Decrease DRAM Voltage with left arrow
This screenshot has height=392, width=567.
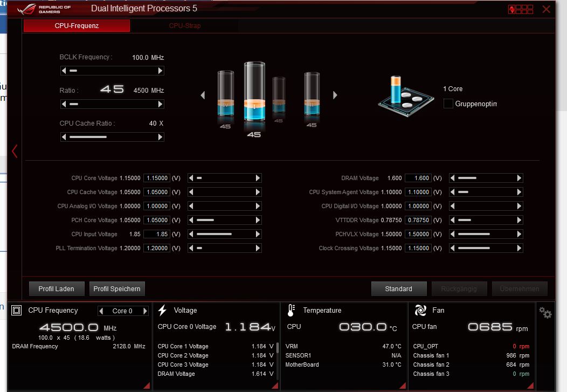pyautogui.click(x=452, y=178)
